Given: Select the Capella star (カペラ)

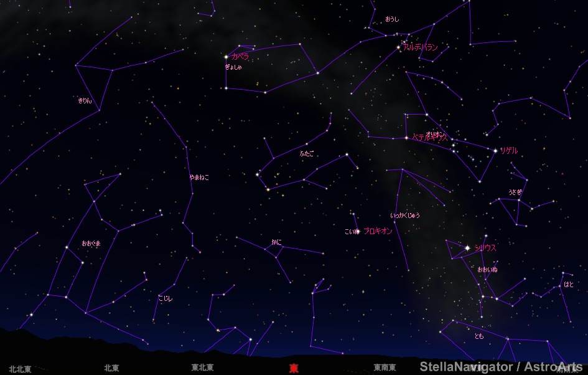Looking at the screenshot, I should (x=226, y=57).
